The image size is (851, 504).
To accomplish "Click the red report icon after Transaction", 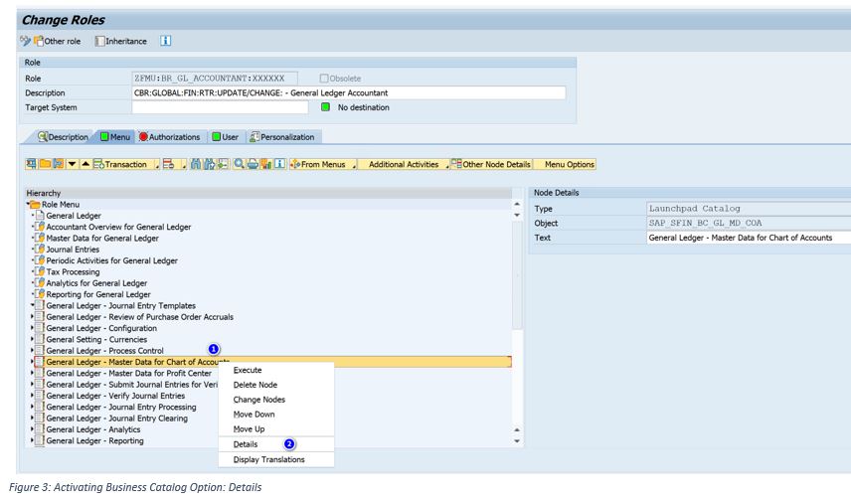I will click(x=168, y=164).
